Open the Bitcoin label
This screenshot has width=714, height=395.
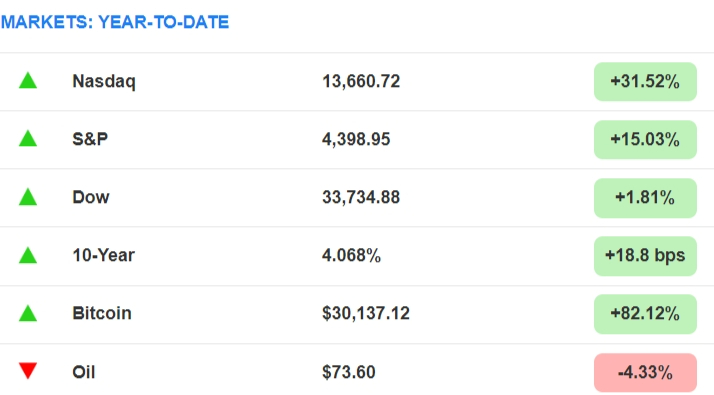(x=102, y=313)
